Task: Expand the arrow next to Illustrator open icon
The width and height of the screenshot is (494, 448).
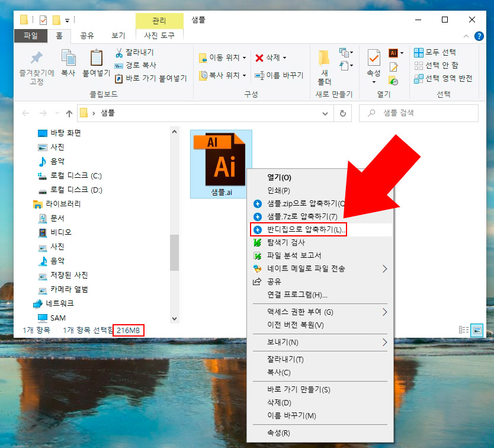Action: pos(402,53)
